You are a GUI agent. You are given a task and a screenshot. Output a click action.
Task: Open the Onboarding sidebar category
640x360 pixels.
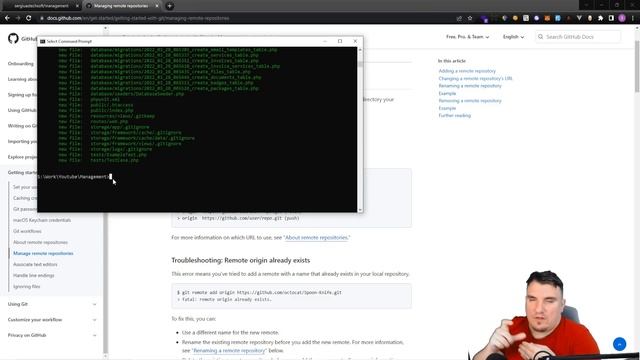tap(21, 64)
